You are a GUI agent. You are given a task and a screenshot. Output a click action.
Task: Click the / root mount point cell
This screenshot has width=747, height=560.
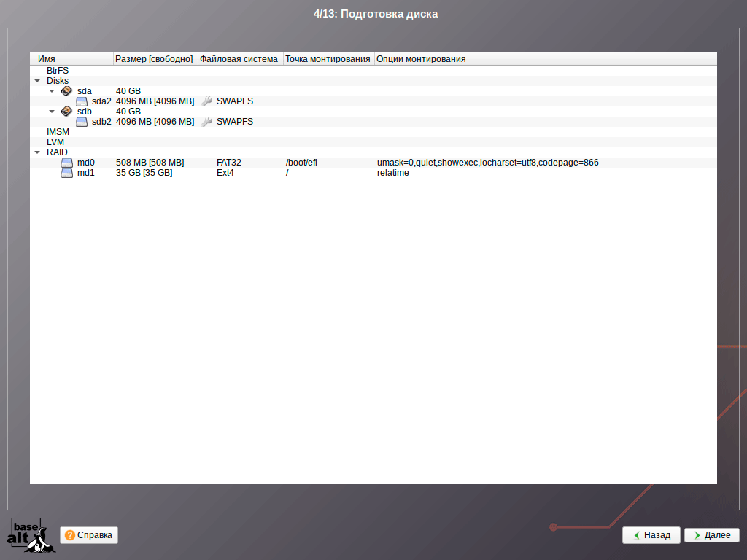pyautogui.click(x=287, y=173)
